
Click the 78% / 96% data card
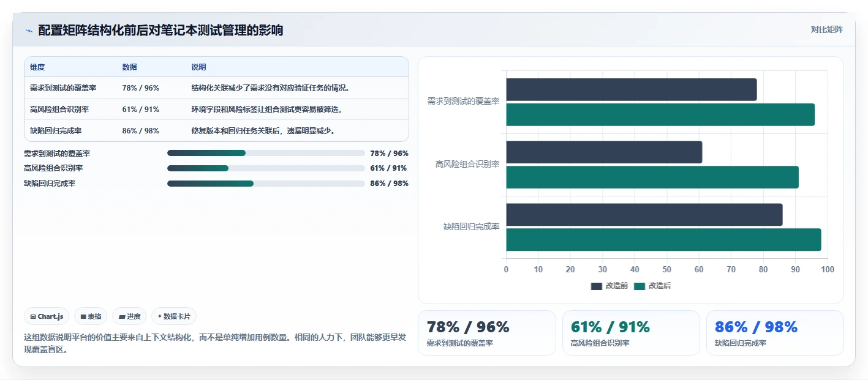[487, 333]
